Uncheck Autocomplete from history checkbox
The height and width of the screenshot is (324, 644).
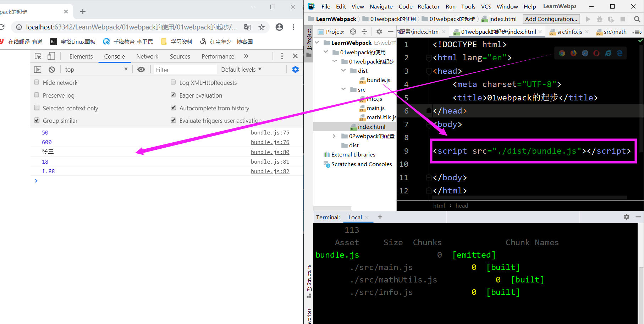tap(173, 108)
